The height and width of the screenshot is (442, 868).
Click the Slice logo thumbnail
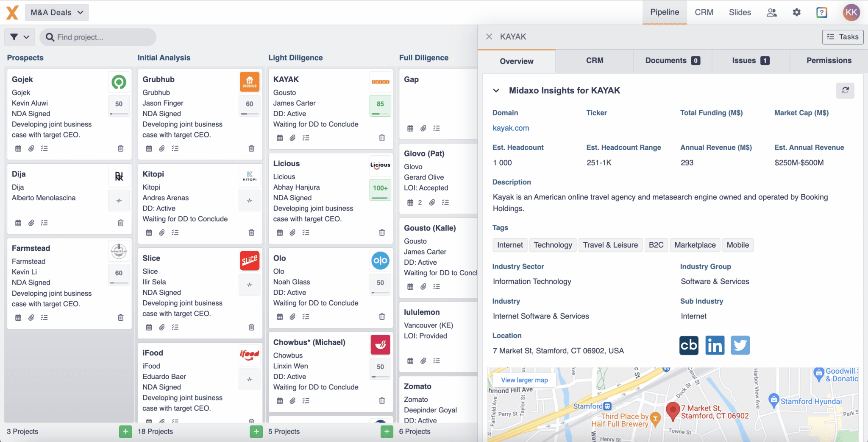[250, 260]
